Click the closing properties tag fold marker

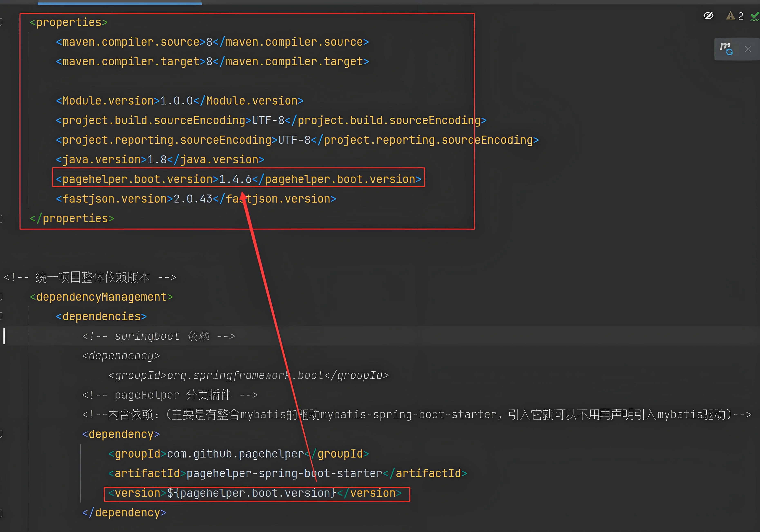click(1, 218)
